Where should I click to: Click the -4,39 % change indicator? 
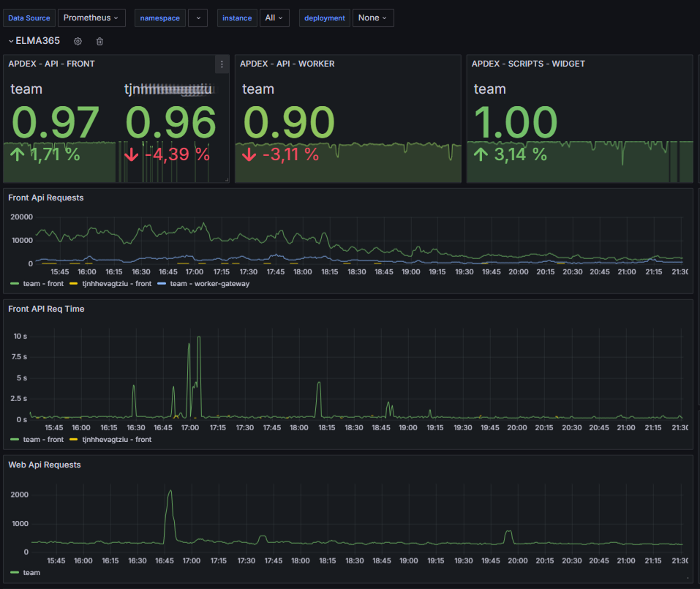click(167, 154)
